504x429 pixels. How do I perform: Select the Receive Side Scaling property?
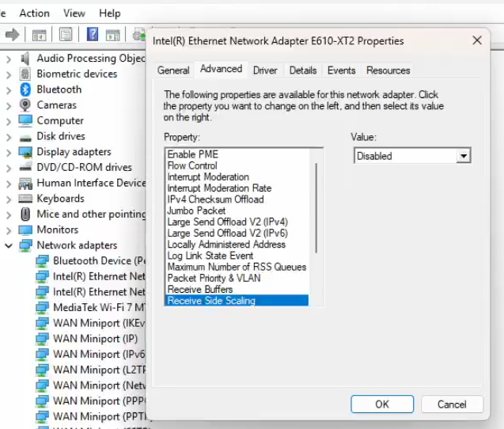point(237,300)
